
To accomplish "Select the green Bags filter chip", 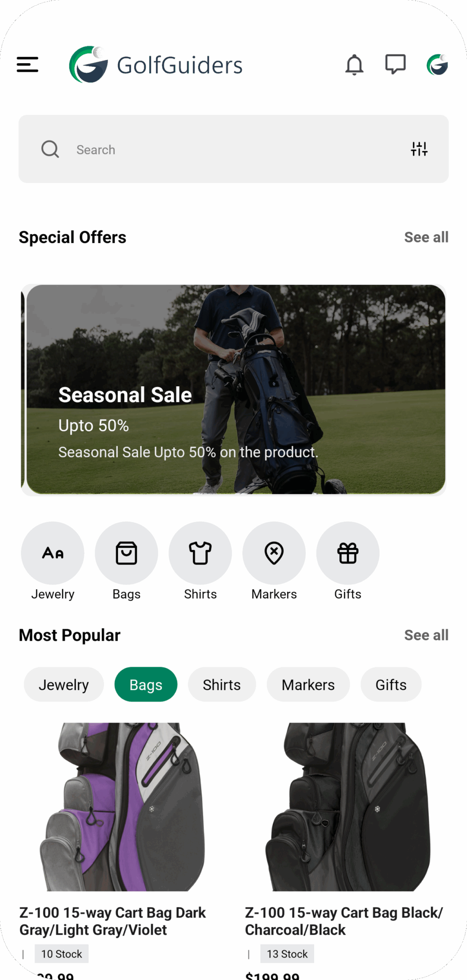I will (x=146, y=684).
